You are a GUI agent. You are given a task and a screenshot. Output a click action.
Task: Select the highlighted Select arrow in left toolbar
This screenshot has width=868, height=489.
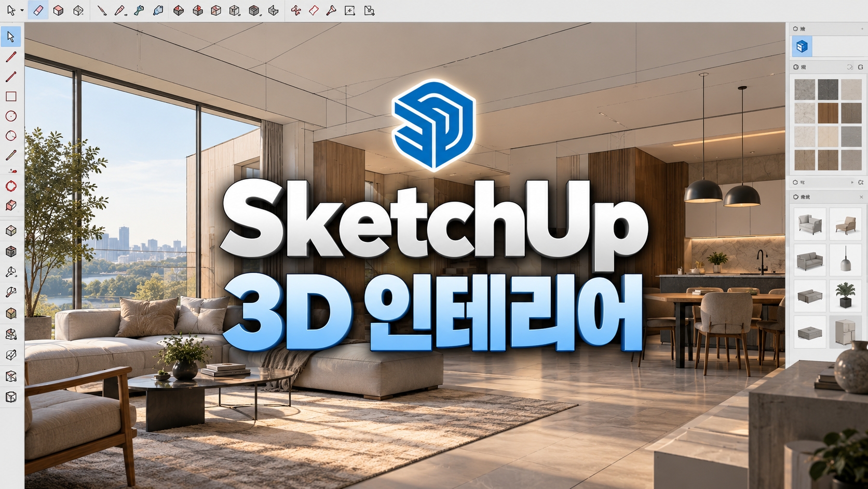[x=11, y=37]
